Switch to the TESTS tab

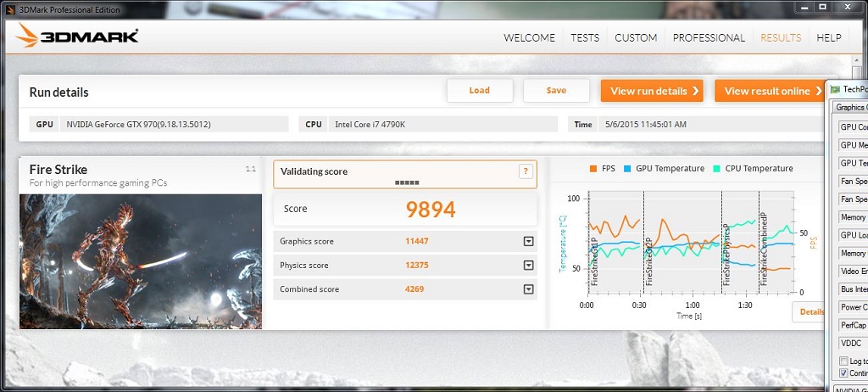click(585, 37)
